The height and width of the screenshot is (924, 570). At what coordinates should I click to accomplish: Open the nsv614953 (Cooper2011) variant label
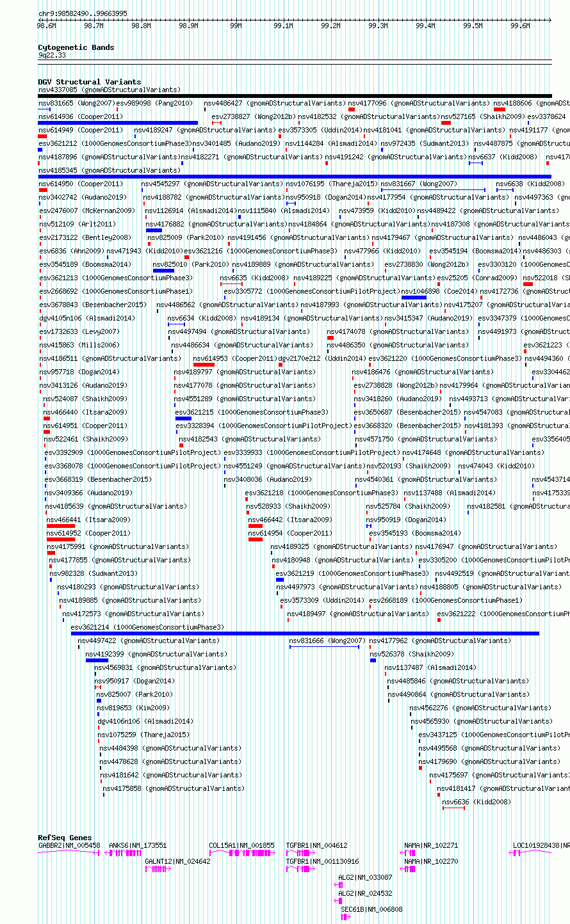point(236,358)
